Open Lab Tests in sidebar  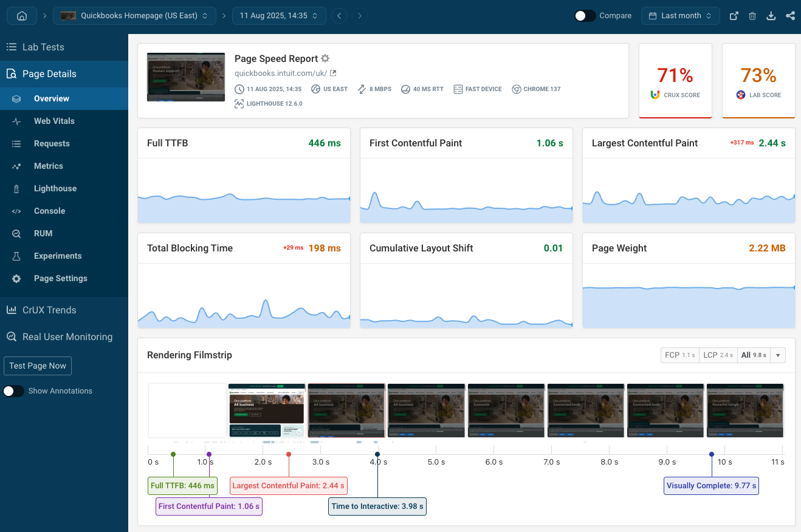click(64, 47)
